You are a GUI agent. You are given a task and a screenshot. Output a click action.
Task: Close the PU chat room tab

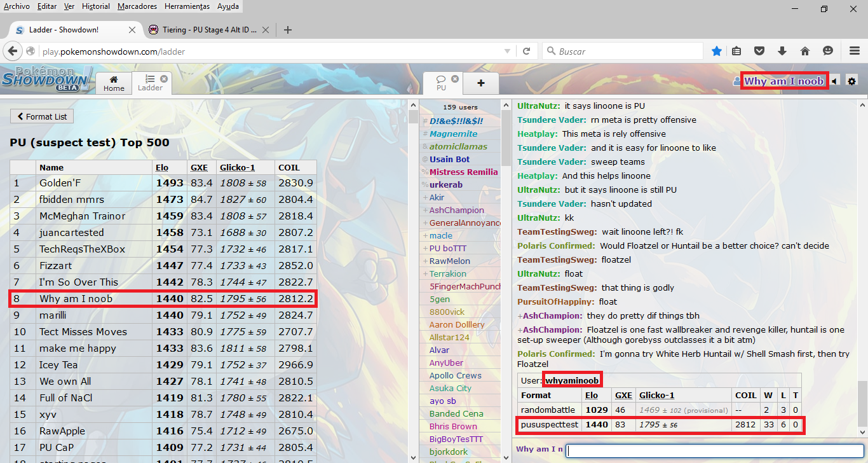pos(455,79)
